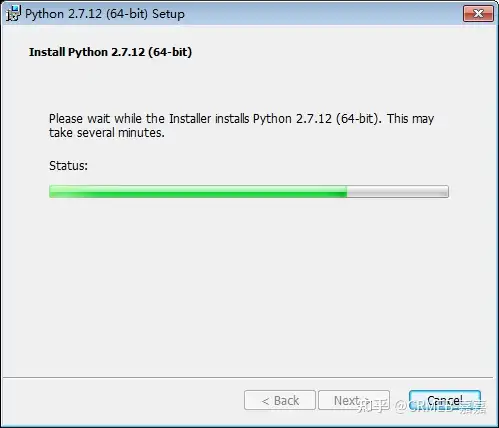Click the 'Status:' label

(68, 165)
